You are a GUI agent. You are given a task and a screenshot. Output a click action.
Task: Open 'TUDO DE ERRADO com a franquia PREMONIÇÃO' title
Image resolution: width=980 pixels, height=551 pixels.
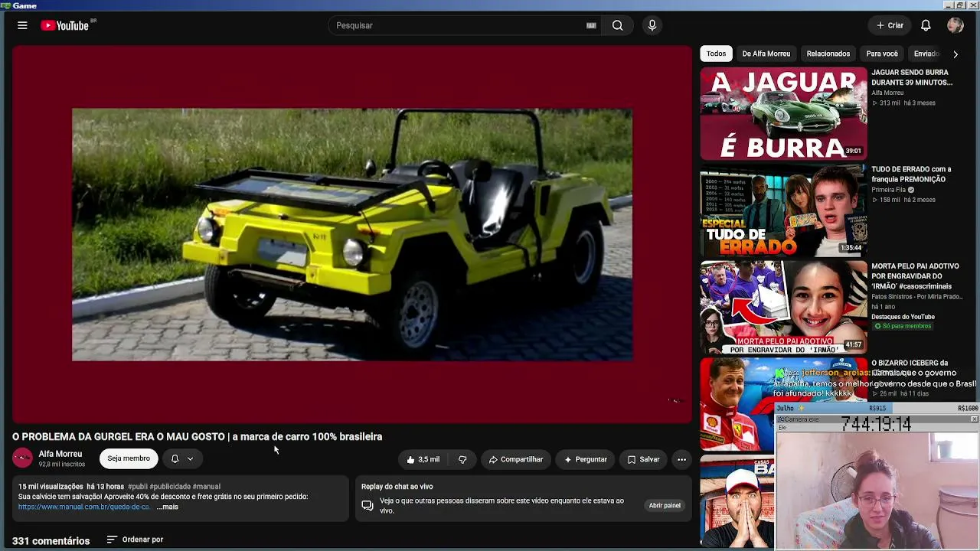click(x=911, y=174)
